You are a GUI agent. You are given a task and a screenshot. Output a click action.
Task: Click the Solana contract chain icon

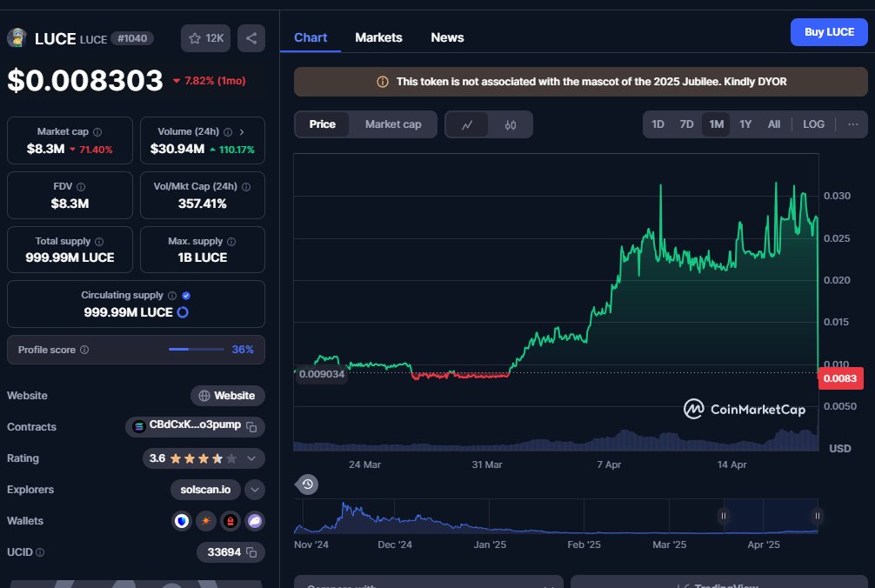pos(138,427)
